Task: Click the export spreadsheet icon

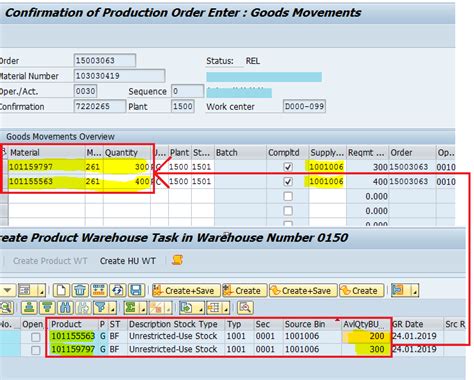Action: coord(187,307)
